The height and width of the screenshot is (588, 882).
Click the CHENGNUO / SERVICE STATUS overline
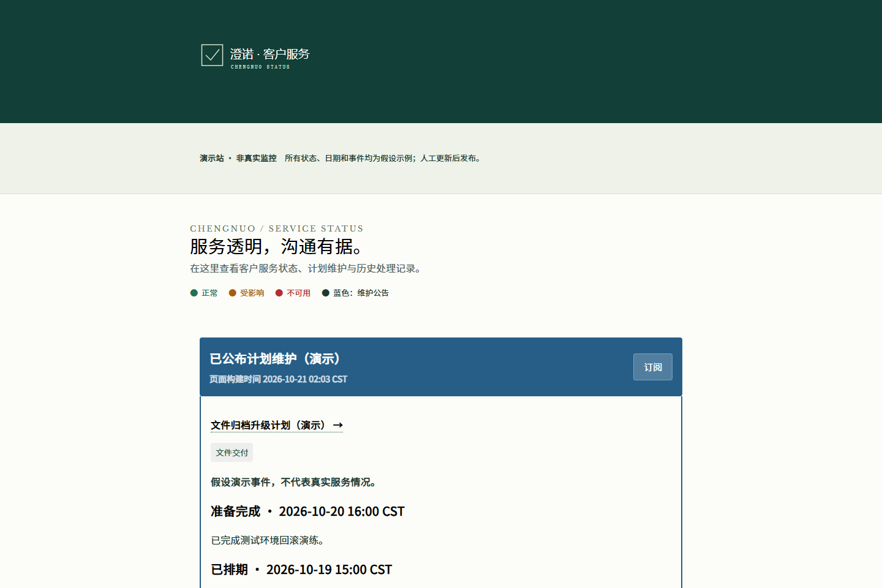(x=277, y=228)
